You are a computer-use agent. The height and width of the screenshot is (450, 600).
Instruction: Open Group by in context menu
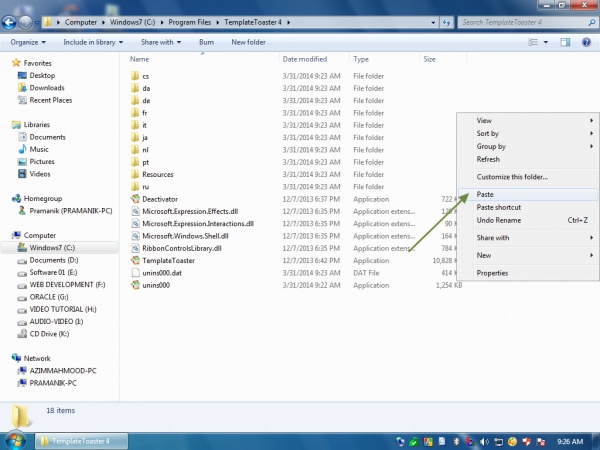point(528,146)
